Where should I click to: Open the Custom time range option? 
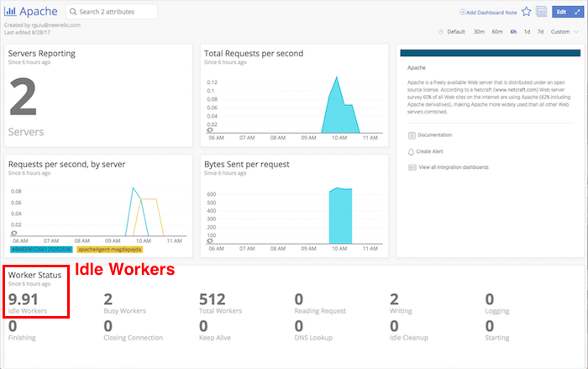560,32
